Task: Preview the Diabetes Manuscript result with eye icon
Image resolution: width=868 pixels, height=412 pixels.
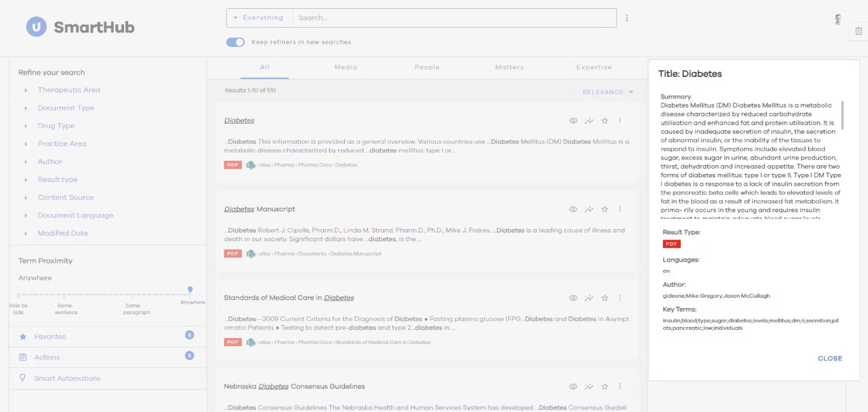Action: 573,209
